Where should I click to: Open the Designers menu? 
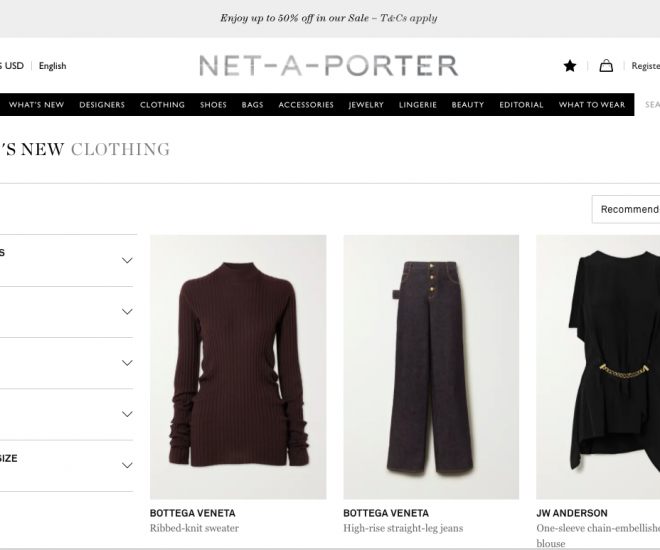pyautogui.click(x=102, y=105)
